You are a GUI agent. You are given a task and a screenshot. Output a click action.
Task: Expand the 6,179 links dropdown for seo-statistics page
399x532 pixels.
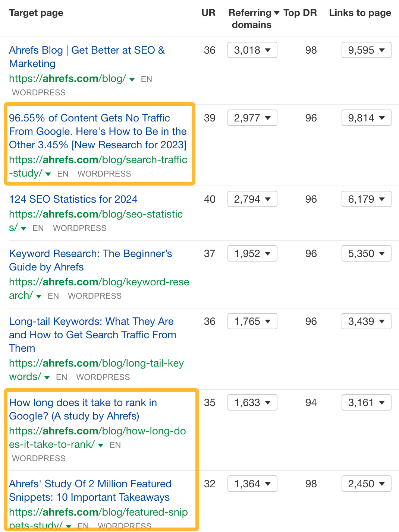coord(366,199)
